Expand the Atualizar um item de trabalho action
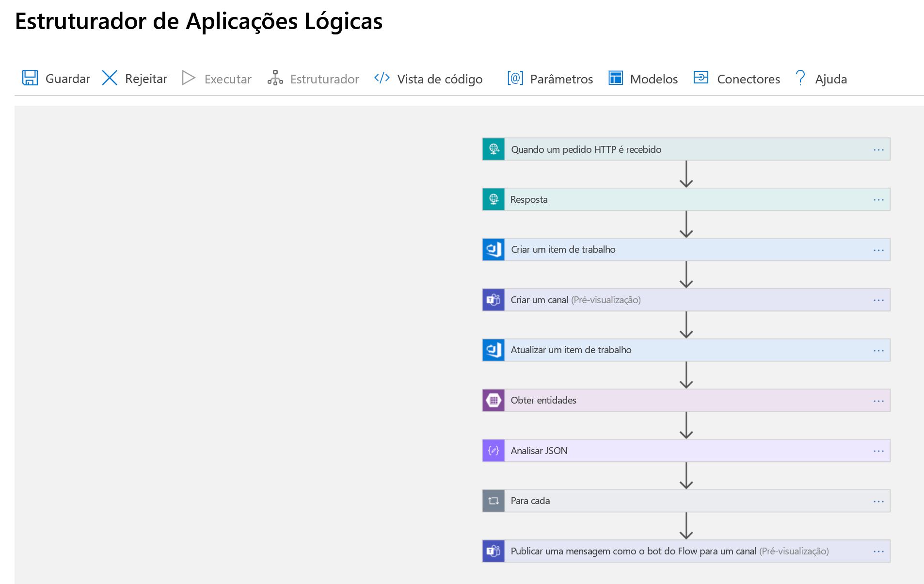Viewport: 924px width, 584px height. [686, 350]
